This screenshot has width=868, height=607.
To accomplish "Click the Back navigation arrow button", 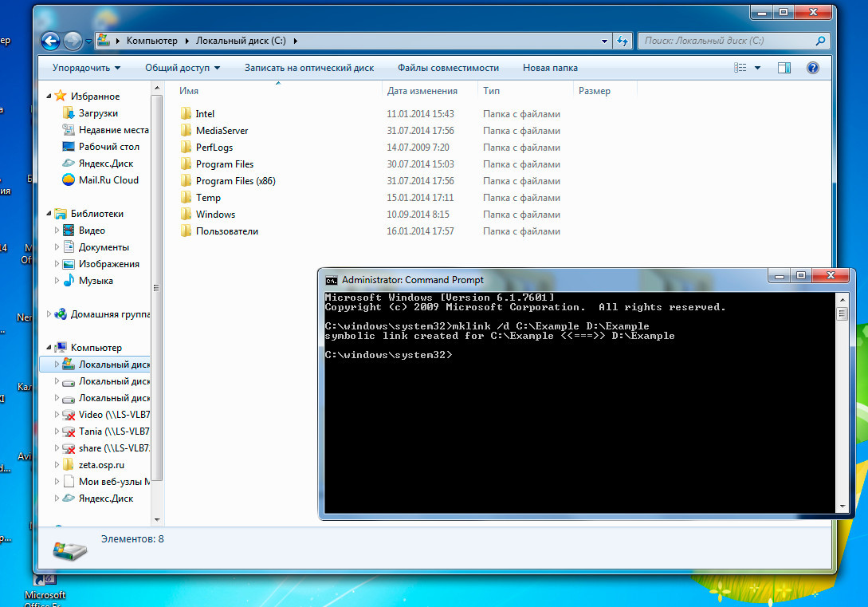I will coord(50,41).
